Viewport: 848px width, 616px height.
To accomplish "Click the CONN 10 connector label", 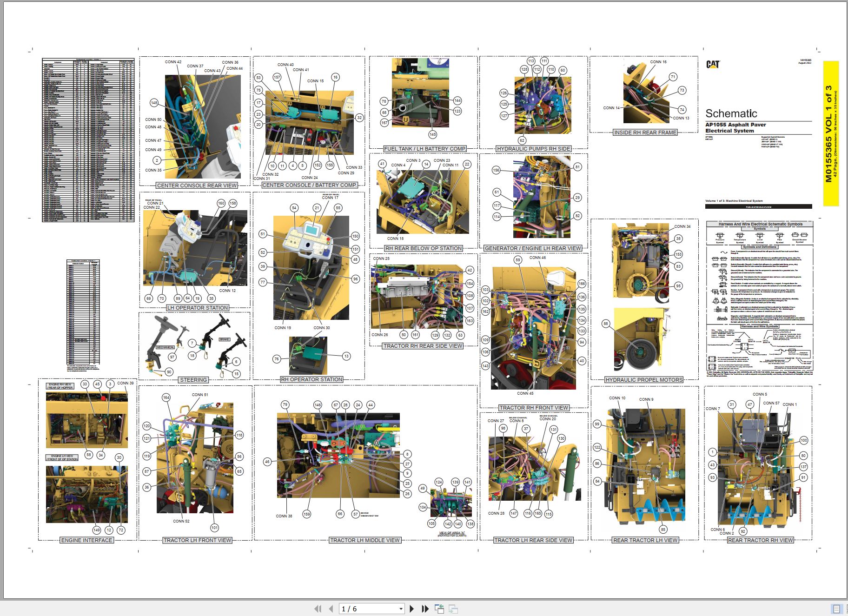I will click(x=617, y=398).
